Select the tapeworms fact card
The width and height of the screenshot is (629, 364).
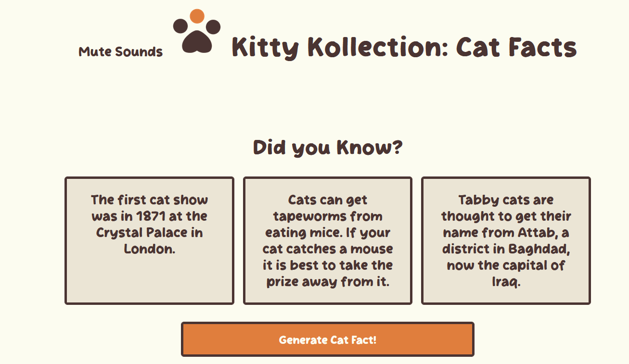(328, 240)
